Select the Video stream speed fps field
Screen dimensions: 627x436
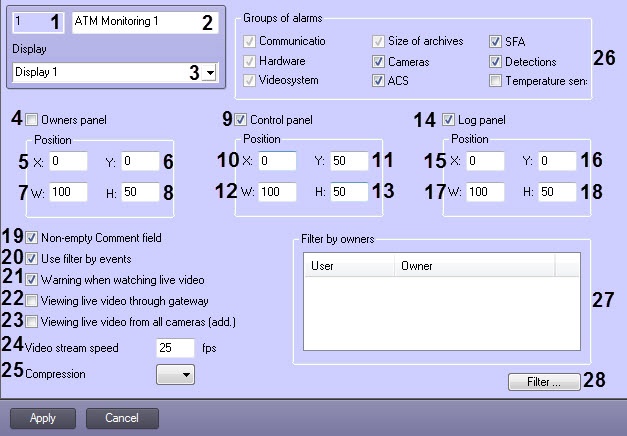[x=176, y=348]
